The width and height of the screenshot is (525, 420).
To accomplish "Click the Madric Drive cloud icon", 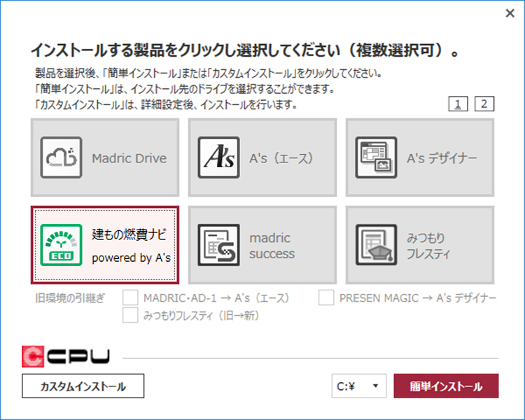I will pos(62,157).
